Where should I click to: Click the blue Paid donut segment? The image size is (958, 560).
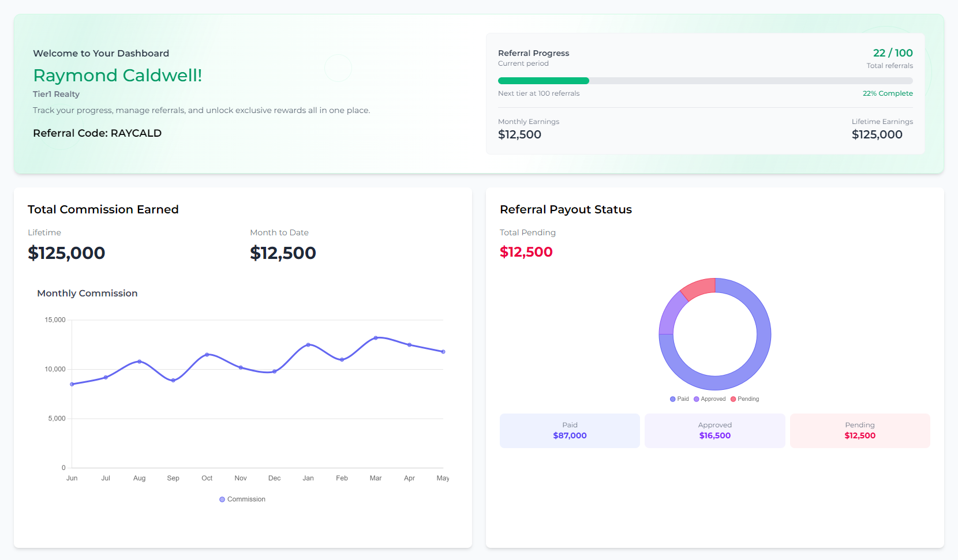click(x=750, y=369)
